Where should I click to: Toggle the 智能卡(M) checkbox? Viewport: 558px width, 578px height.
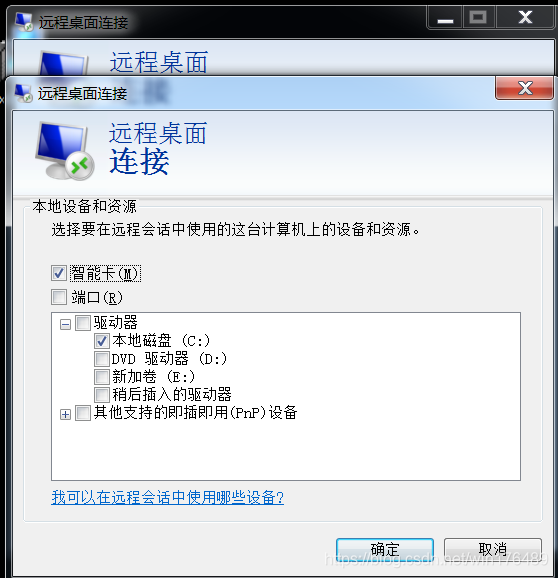59,274
